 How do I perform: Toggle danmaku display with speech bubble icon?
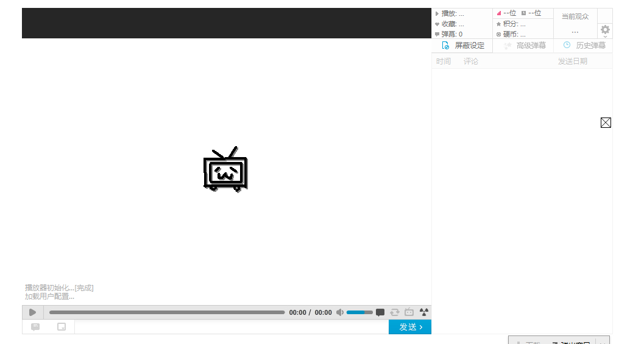click(x=380, y=312)
